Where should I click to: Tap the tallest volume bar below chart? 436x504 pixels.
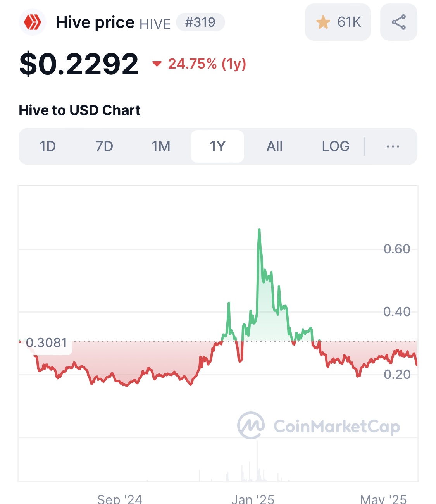point(257,461)
